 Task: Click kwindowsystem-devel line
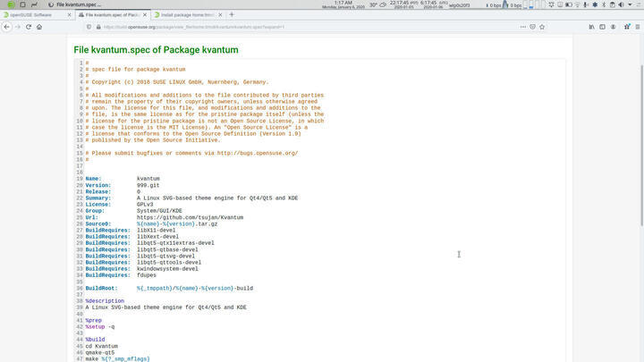pos(167,269)
